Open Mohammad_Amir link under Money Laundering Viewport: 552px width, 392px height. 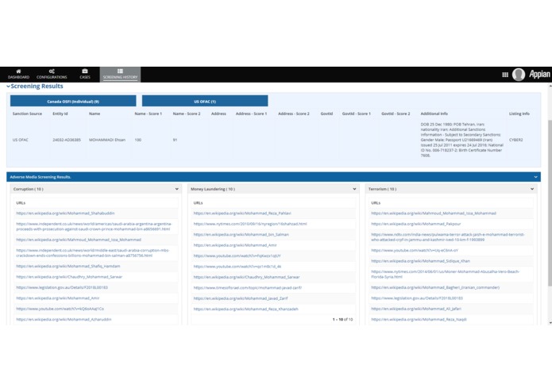tap(235, 245)
